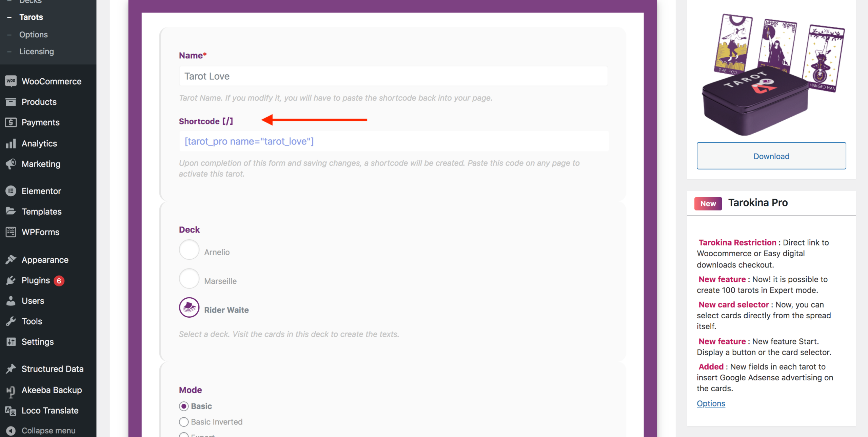868x437 pixels.
Task: Click the Payments dollar icon
Action: pyautogui.click(x=11, y=122)
